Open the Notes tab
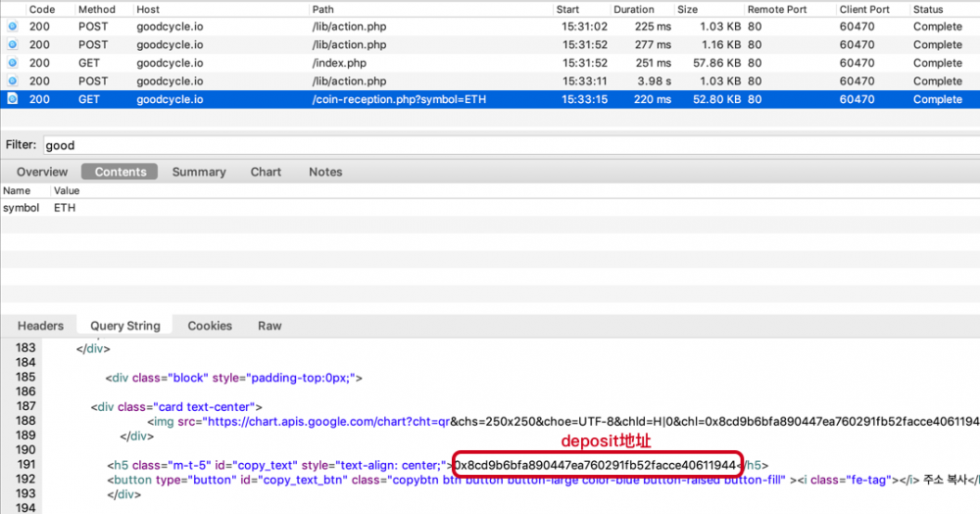Screen dimensions: 980x514 [325, 172]
